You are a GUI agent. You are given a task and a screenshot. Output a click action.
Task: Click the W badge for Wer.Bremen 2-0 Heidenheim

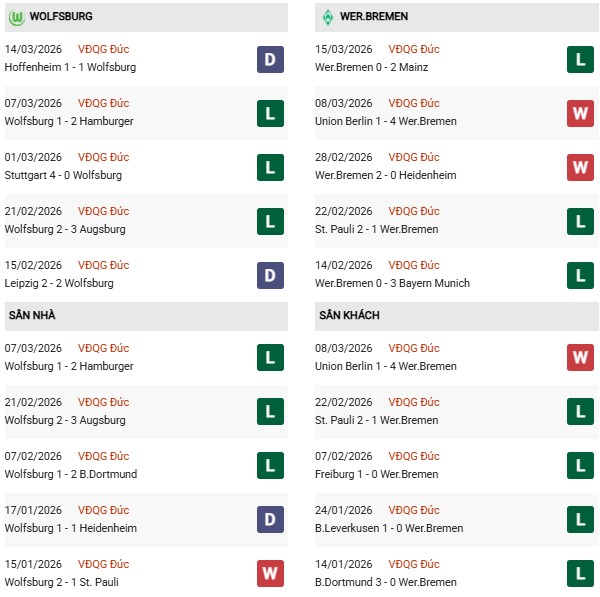580,167
